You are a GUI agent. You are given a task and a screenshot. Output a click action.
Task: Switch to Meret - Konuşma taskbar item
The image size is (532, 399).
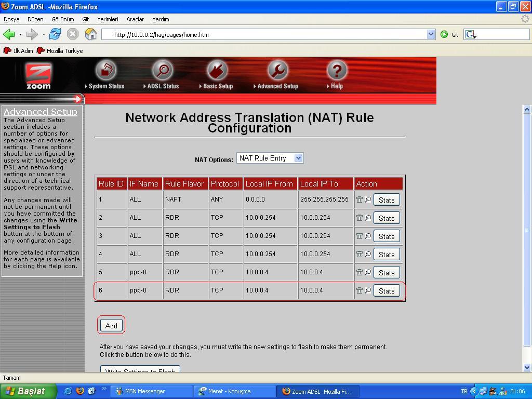(x=235, y=391)
